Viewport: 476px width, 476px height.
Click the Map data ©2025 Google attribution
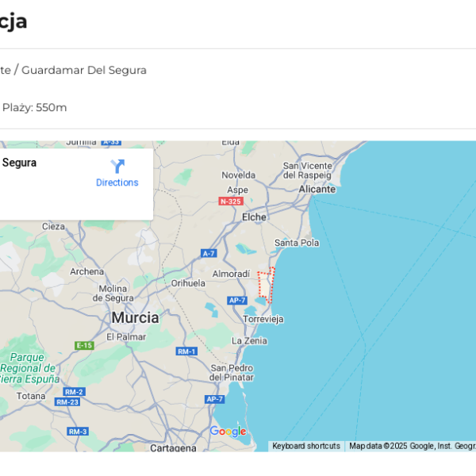point(413,446)
